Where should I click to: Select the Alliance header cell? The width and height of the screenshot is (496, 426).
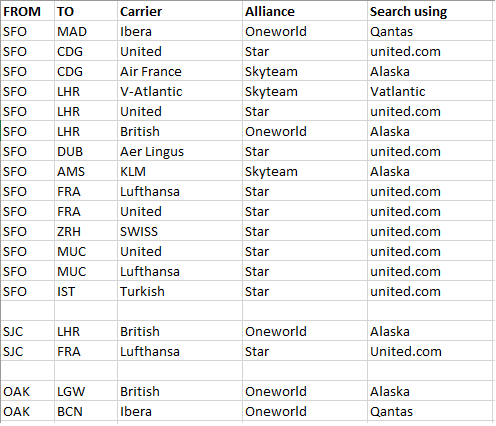[305, 11]
